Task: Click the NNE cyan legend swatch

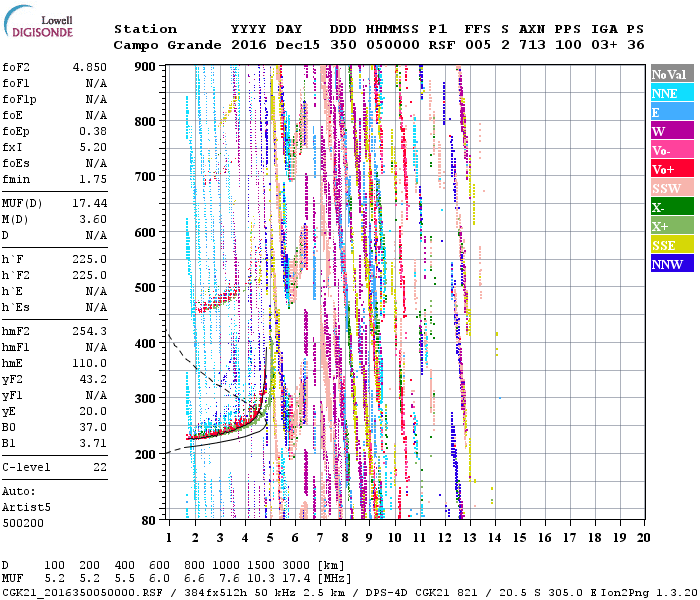Action: pyautogui.click(x=672, y=93)
